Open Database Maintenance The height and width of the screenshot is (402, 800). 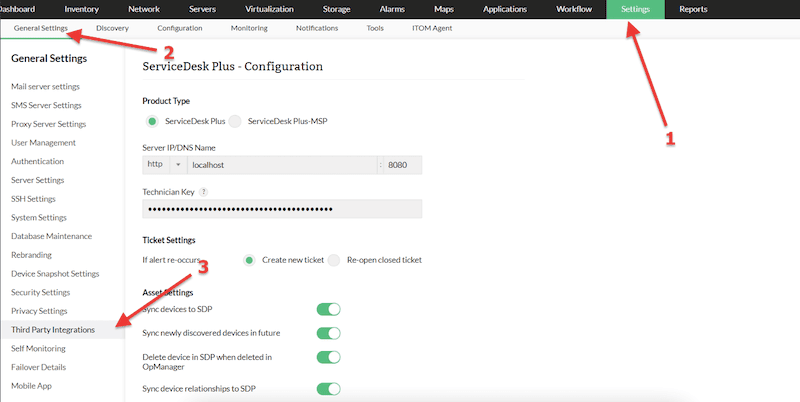tap(52, 236)
